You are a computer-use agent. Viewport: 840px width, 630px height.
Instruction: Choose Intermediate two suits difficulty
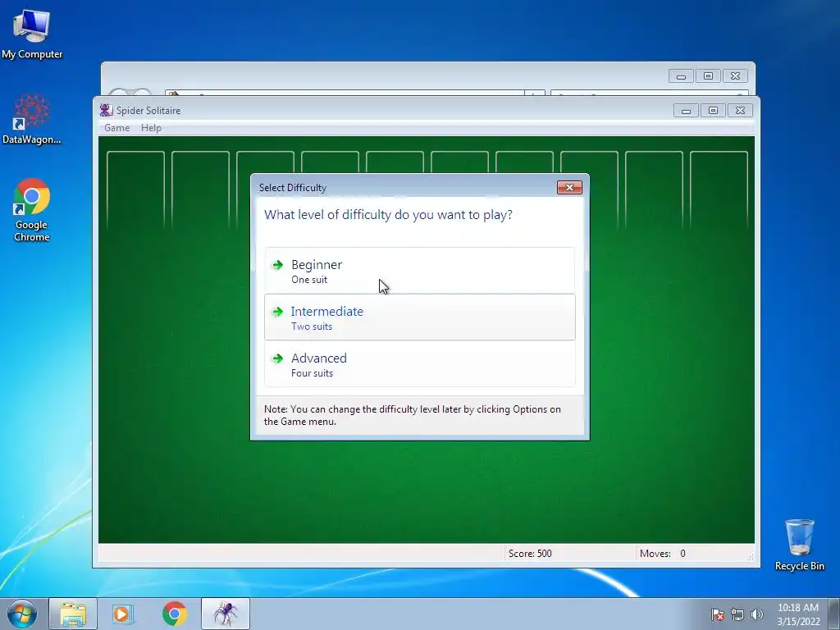click(419, 317)
